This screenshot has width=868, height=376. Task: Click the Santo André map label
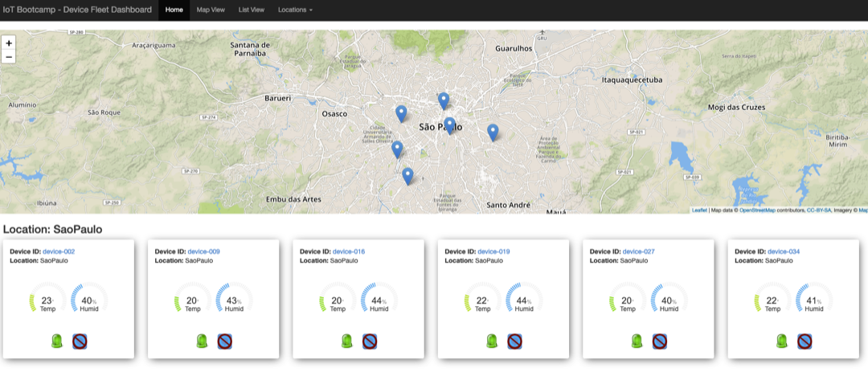509,204
